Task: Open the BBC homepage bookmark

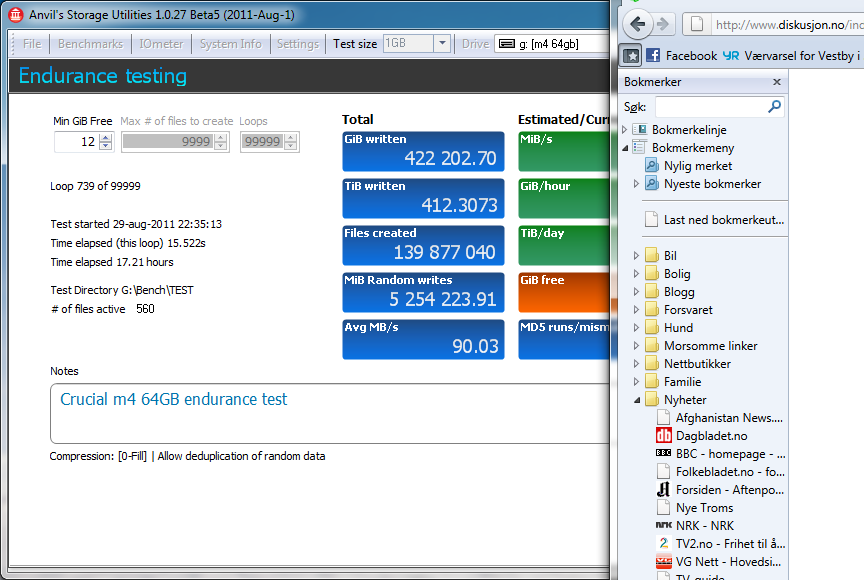Action: click(721, 454)
